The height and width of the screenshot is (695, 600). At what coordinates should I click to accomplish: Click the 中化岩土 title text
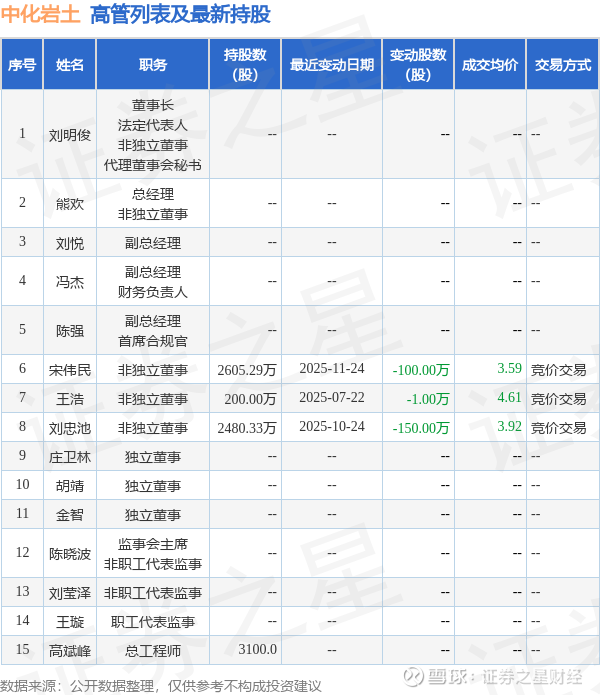pyautogui.click(x=40, y=14)
